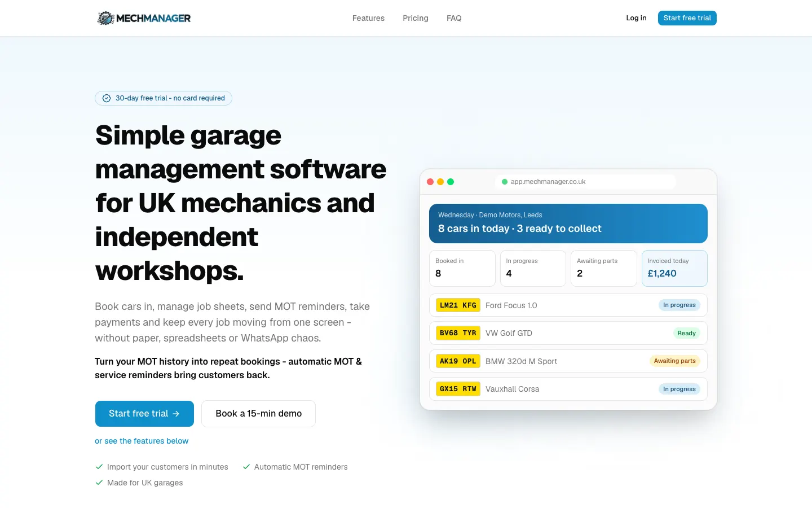Click the checkmark next to Import your customers

[x=99, y=467]
